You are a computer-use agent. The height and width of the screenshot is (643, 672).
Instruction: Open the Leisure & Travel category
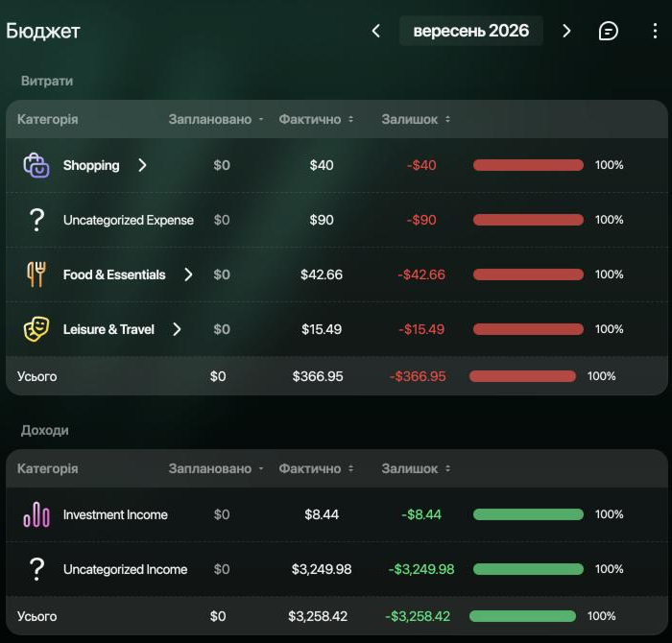pyautogui.click(x=108, y=329)
